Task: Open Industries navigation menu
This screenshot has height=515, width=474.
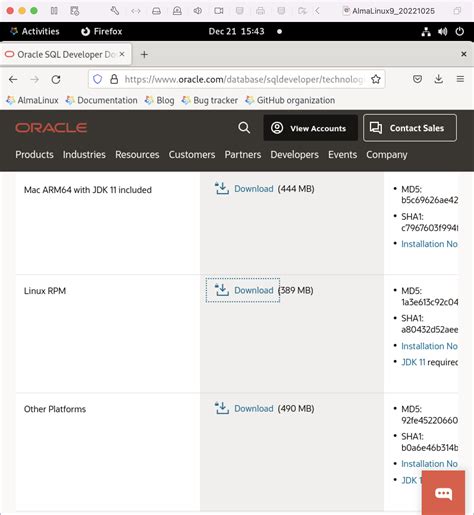Action: click(84, 155)
